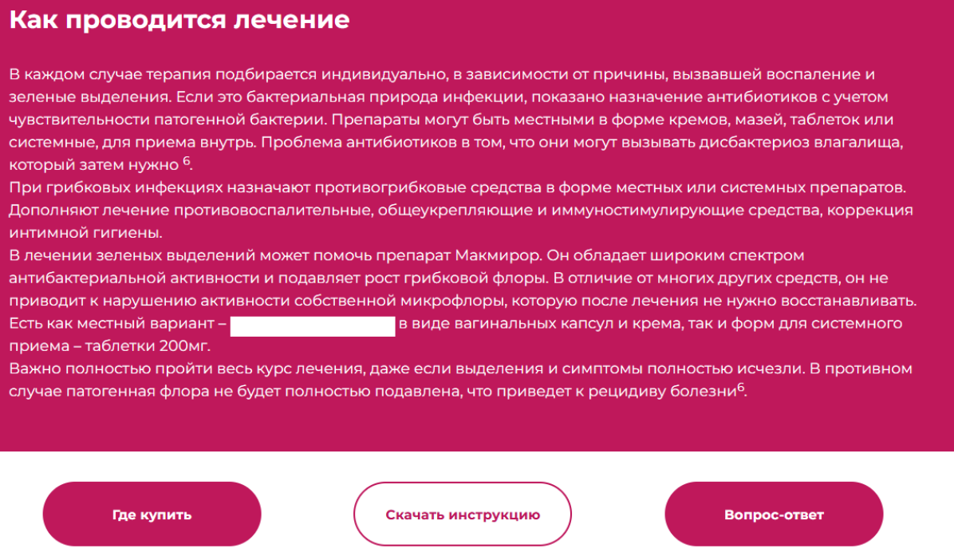
Task: Open footnote 6 after "рецидиву болезни"
Action: tap(741, 387)
